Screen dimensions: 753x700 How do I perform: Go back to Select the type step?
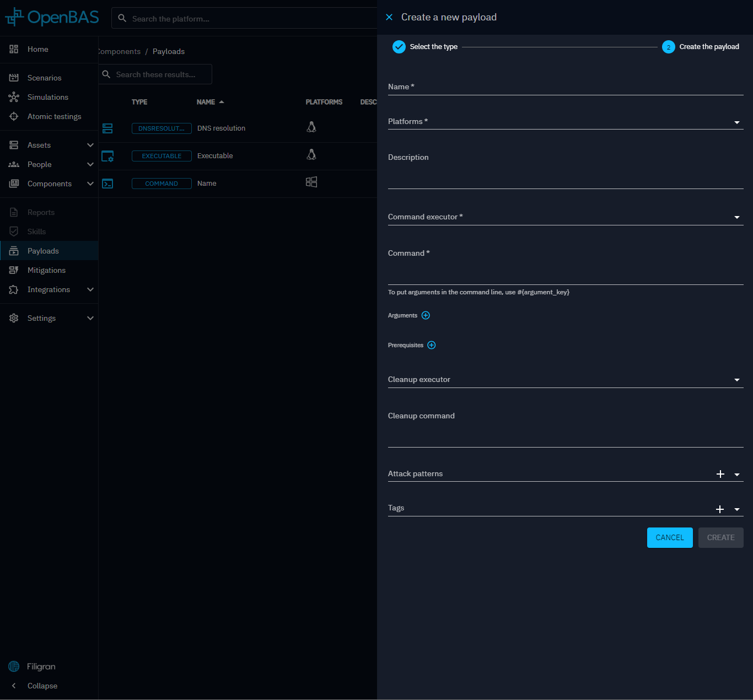click(425, 47)
